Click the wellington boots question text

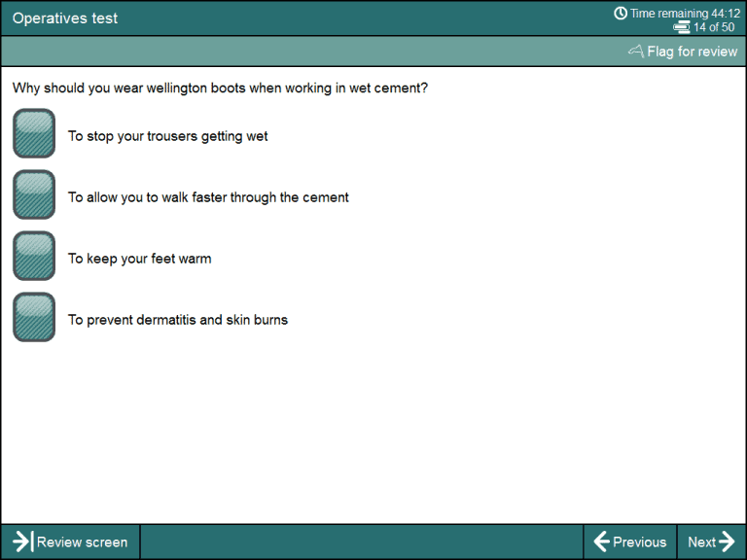[220, 88]
